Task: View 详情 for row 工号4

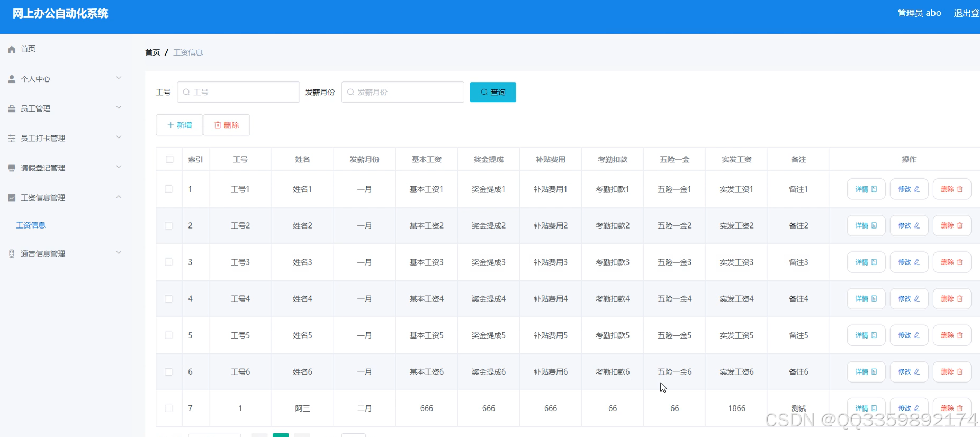Action: click(x=866, y=298)
